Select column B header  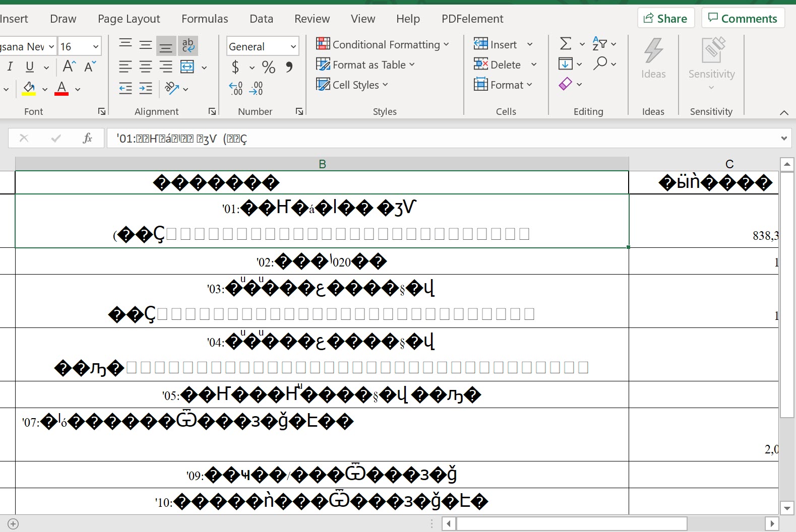click(x=322, y=164)
